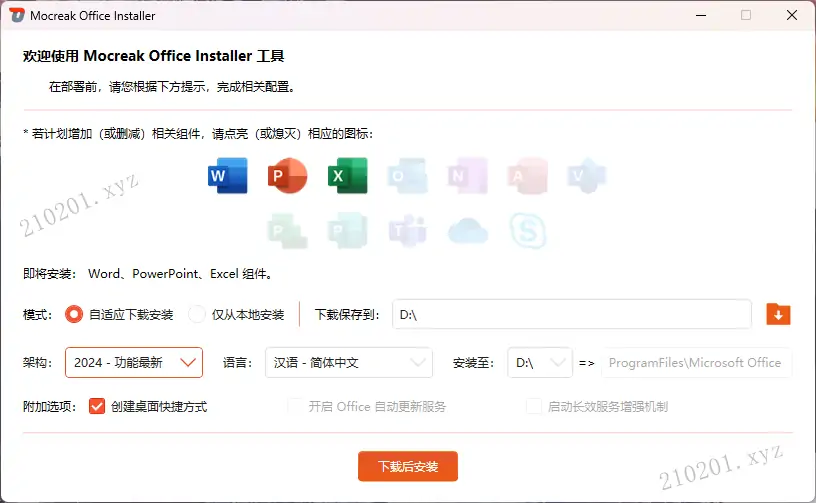
Task: Open the 安装至 D:\ drive dropdown
Action: click(540, 363)
